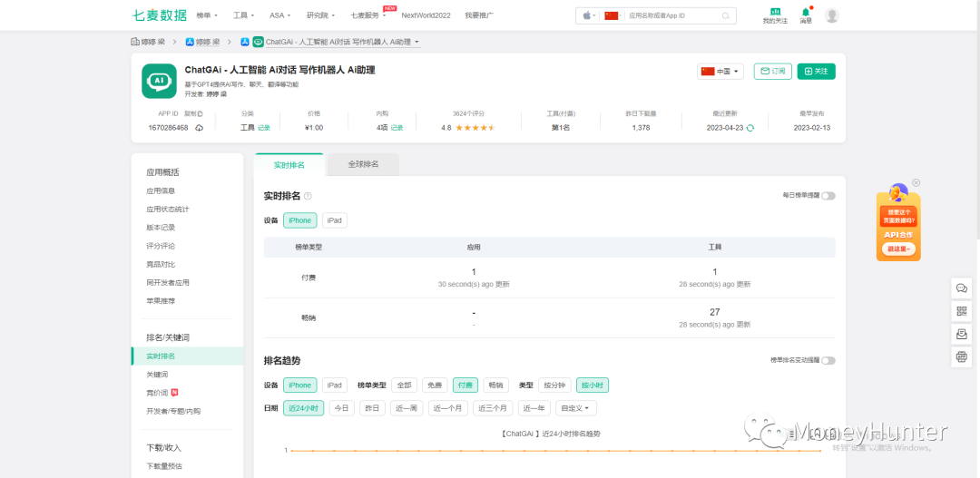
Task: Click the large ChatGAi app icon
Action: (x=159, y=81)
